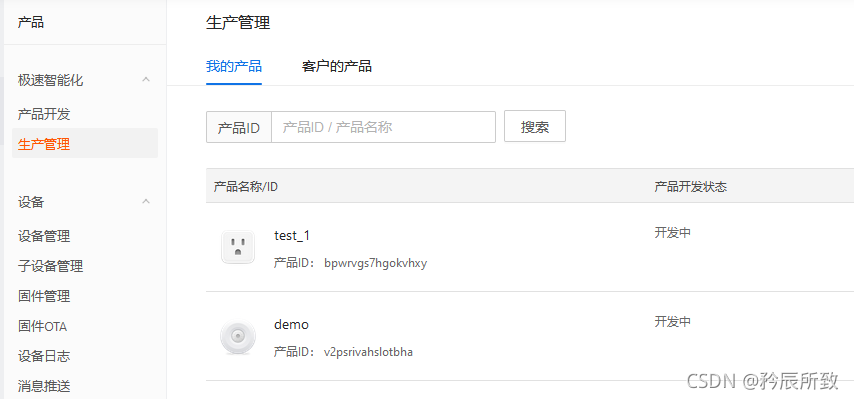Collapse the 设备 section chevron
854x399 pixels.
point(145,201)
